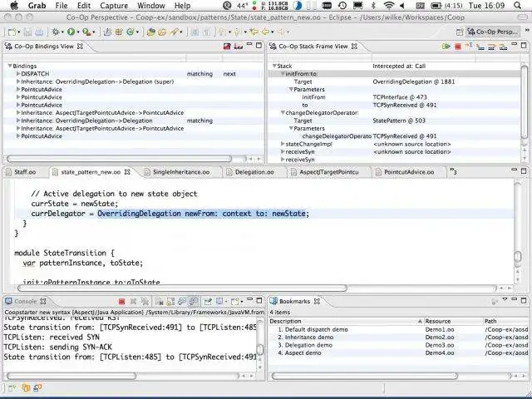Image resolution: width=532 pixels, height=399 pixels.
Task: Click the rightmost step icon in Stack Frame View toolbar
Action: click(503, 47)
